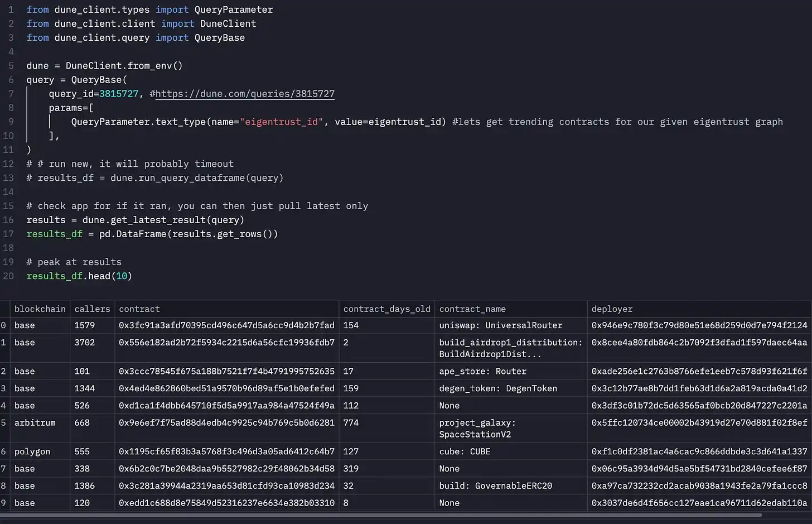812x524 pixels.
Task: Open the dune.com/queries/3815727 link
Action: click(245, 94)
